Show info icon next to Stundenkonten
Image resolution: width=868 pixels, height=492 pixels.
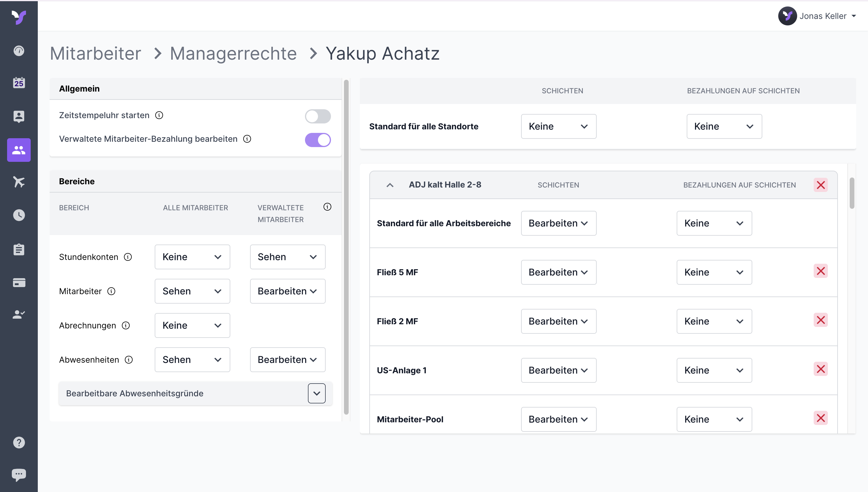tap(128, 257)
